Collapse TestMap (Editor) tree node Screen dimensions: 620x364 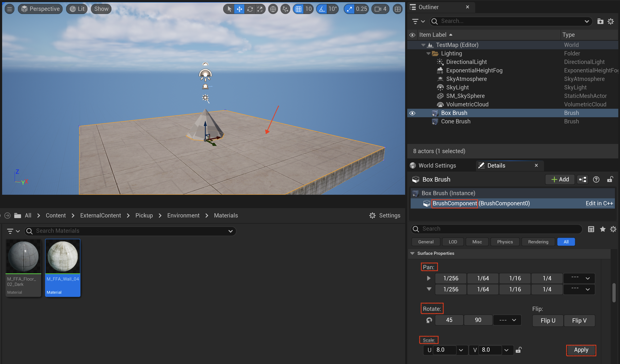pyautogui.click(x=423, y=45)
